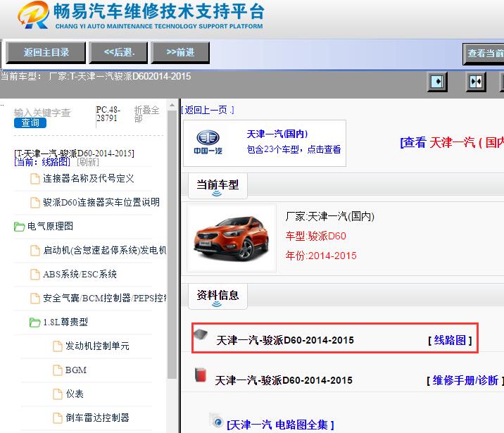504x433 pixels.
Task: Click the double-arrow panel collapse icon
Action: click(476, 82)
